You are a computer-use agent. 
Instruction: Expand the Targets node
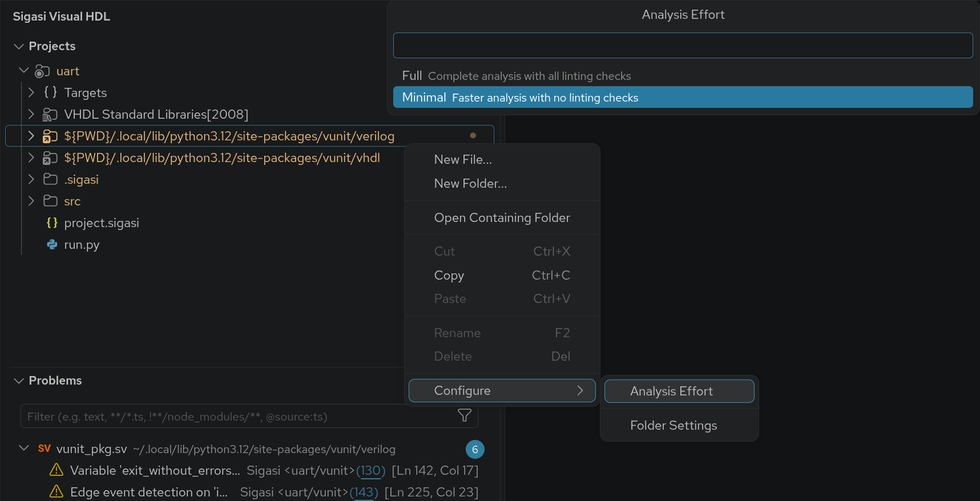coord(31,92)
